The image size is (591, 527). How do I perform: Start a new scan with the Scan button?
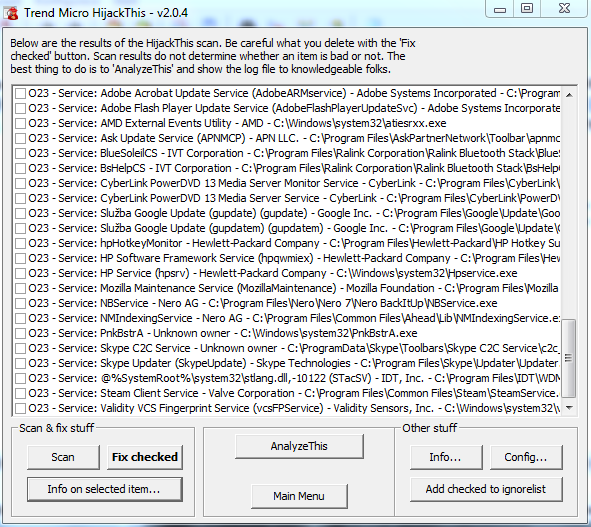coord(63,457)
